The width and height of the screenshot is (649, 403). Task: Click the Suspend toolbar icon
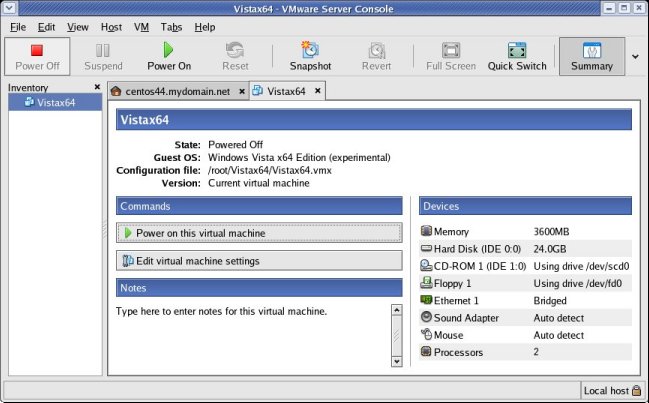[103, 50]
